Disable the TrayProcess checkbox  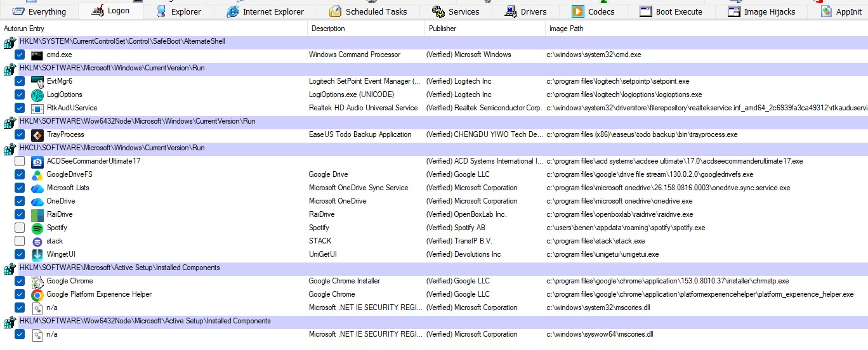20,134
